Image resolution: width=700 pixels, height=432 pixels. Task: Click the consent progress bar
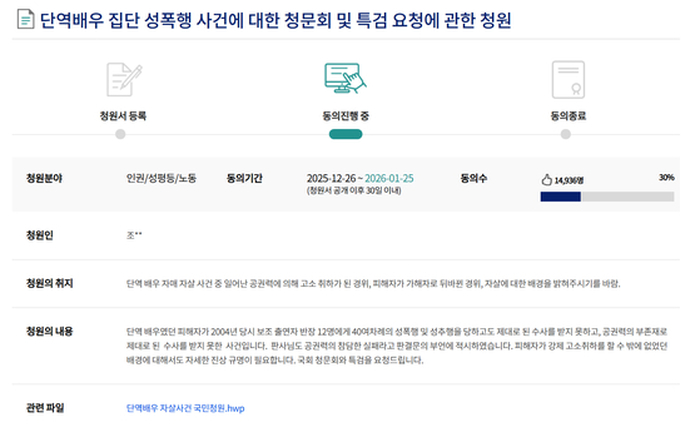pos(606,196)
